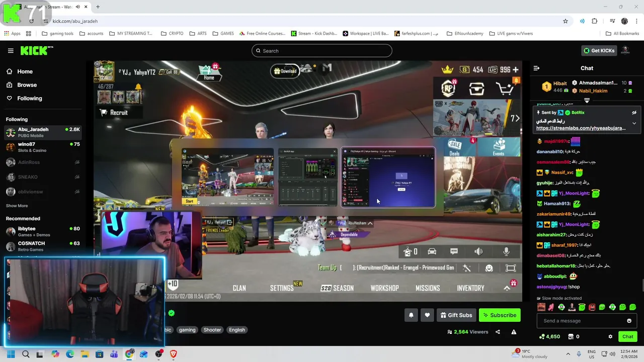Open taskbar Search
The width and height of the screenshot is (644, 362).
tap(26, 354)
